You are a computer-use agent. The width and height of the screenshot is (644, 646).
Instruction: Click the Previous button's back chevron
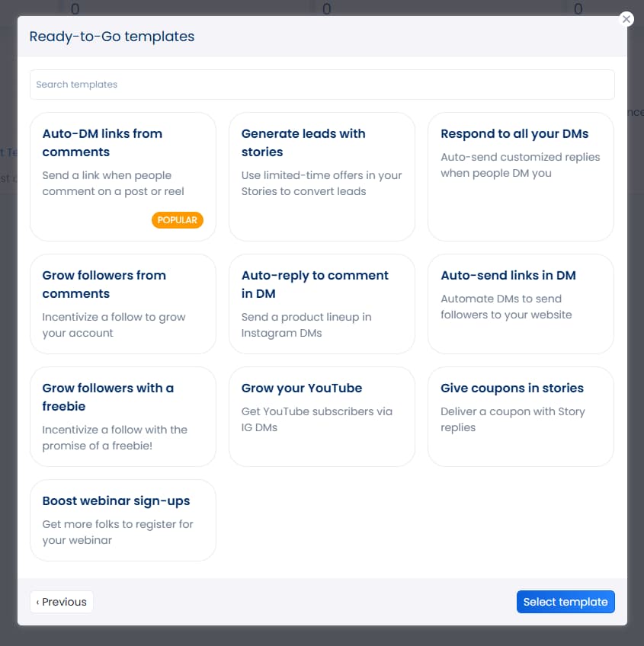point(38,602)
